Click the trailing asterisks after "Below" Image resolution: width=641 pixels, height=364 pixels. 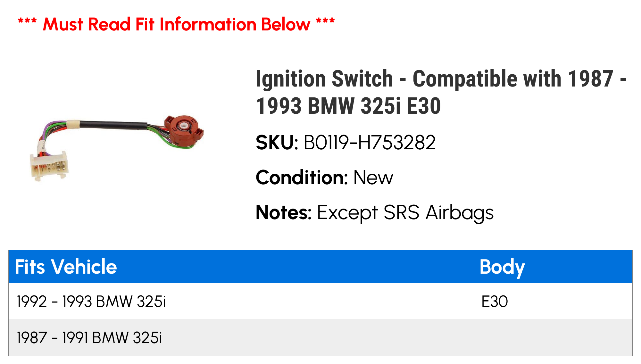325,23
